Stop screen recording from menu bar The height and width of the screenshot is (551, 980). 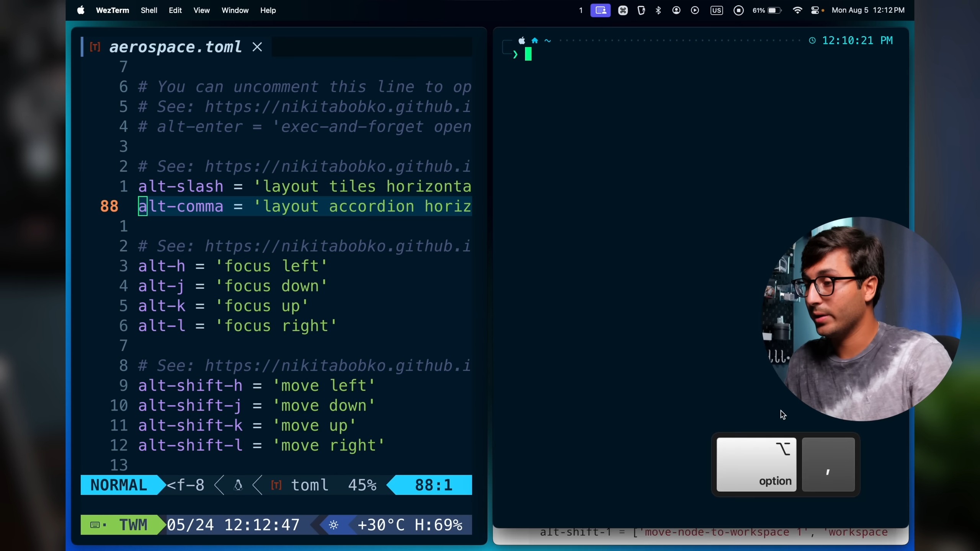point(738,10)
